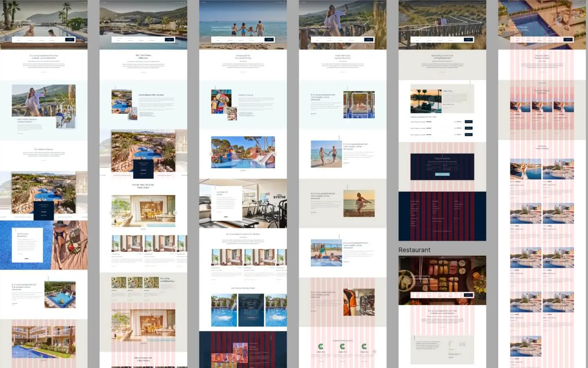Click the third dark booking button in hotel list
Image resolution: width=588 pixels, height=368 pixels.
[x=468, y=134]
